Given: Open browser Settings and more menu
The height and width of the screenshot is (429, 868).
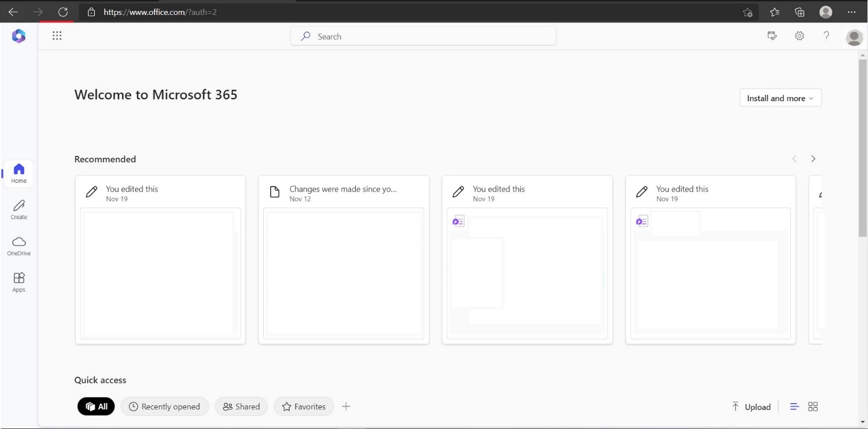Looking at the screenshot, I should coord(852,12).
